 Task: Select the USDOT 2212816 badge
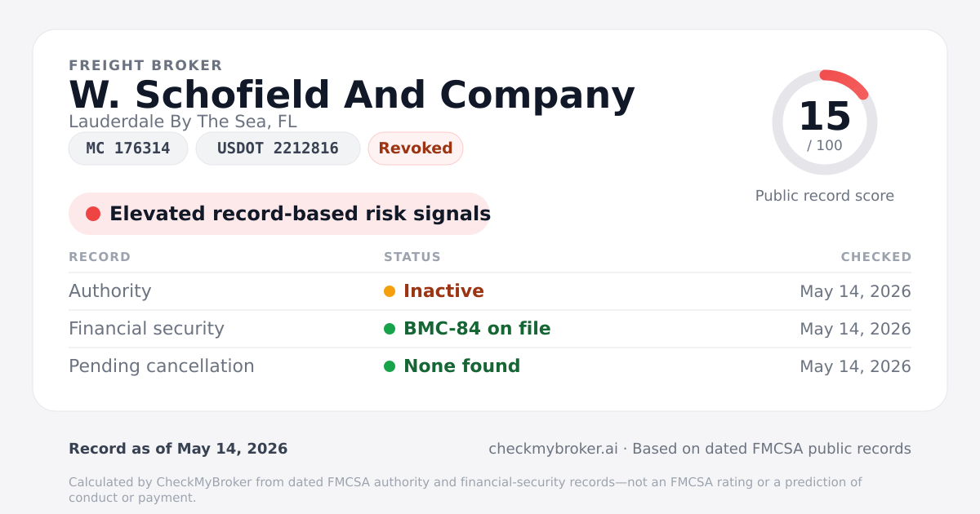coord(278,148)
